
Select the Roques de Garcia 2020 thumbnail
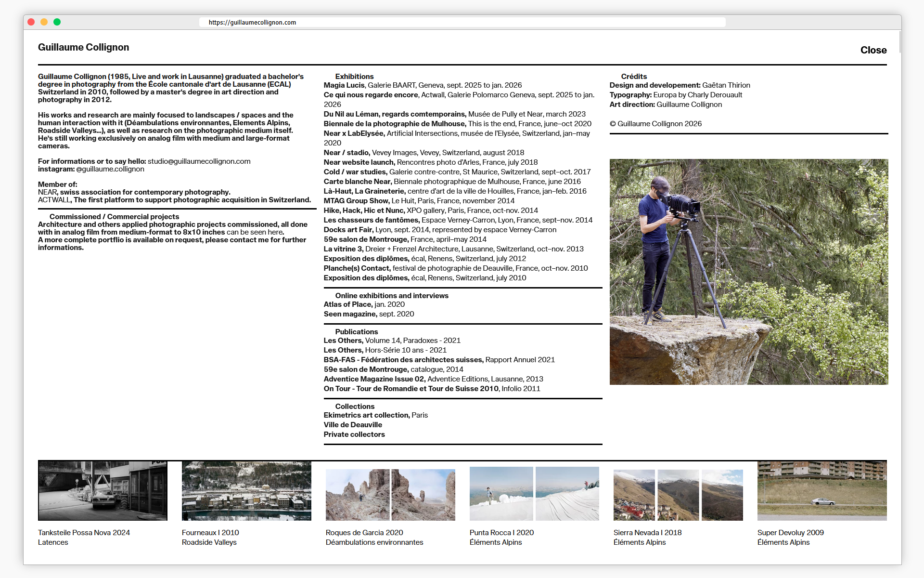[x=390, y=495]
